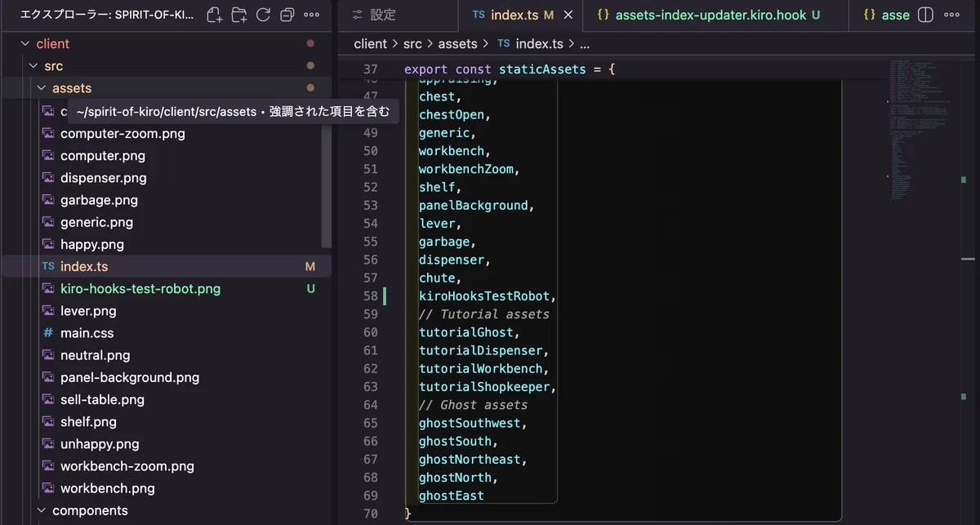Image resolution: width=980 pixels, height=525 pixels.
Task: Click the U status badge on kiro-hooks-test-robot.png
Action: click(x=310, y=288)
